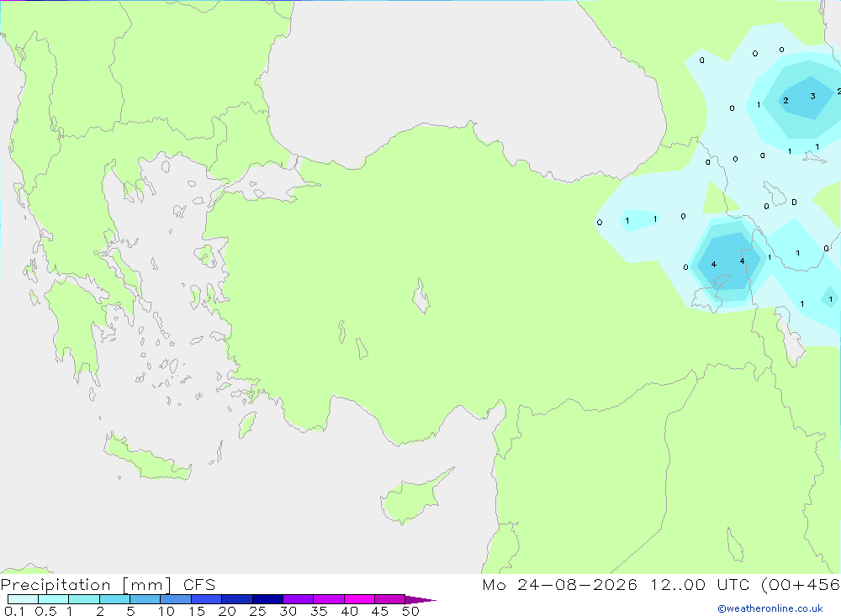This screenshot has width=841, height=616.
Task: Select the above-50 mm arrow tip swatch
Action: (420, 599)
